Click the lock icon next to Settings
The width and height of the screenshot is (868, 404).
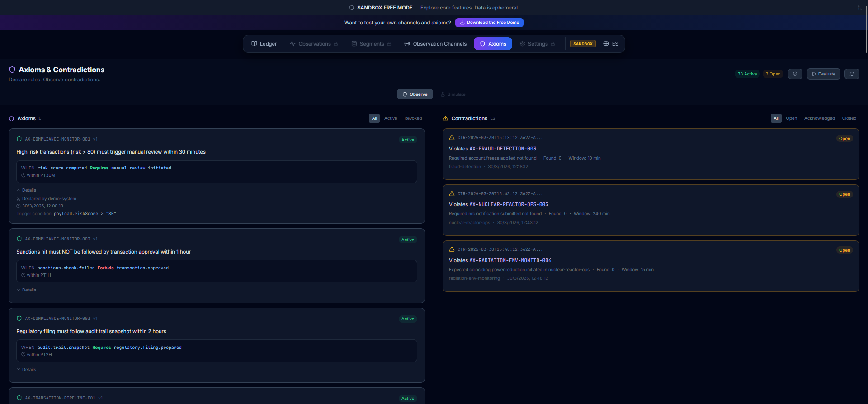[553, 44]
